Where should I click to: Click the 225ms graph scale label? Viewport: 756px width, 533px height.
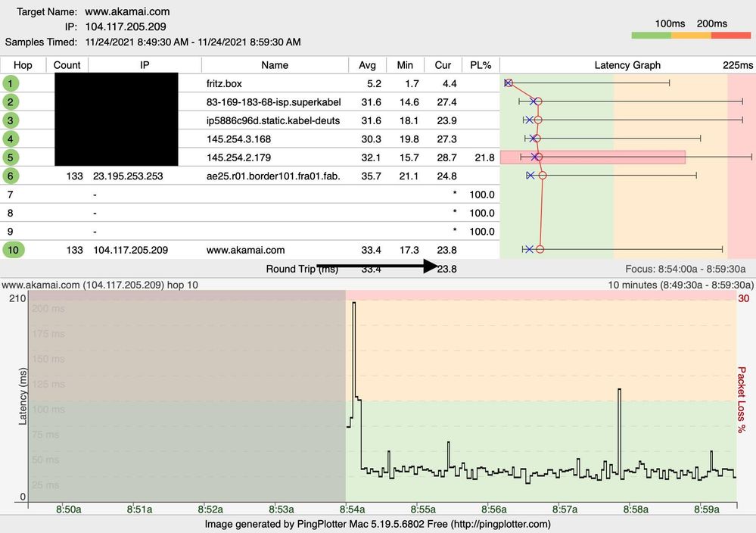point(738,65)
